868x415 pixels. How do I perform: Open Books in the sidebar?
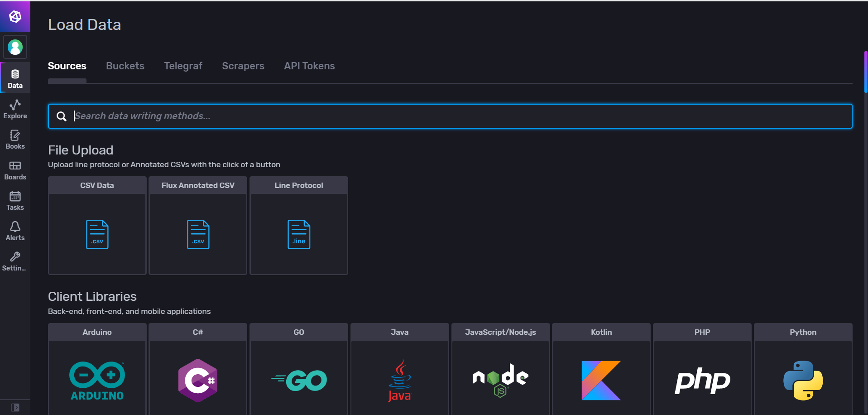(x=15, y=140)
